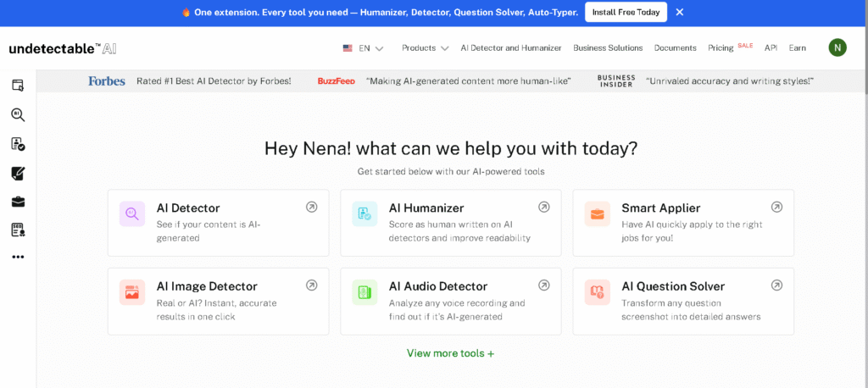
Task: Click the US flag language icon
Action: point(348,48)
